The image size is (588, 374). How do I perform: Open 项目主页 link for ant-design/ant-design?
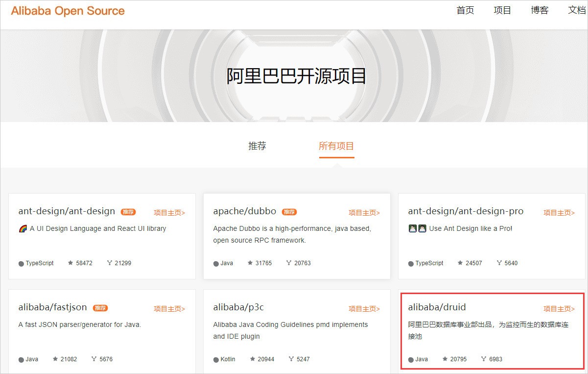click(x=169, y=213)
